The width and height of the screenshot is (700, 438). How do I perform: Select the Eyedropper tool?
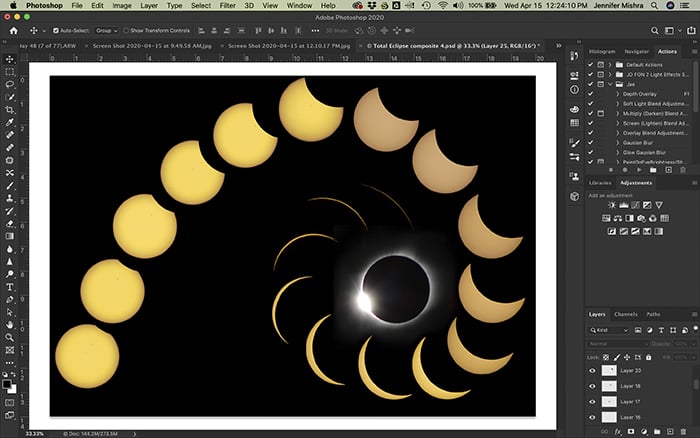coord(9,122)
